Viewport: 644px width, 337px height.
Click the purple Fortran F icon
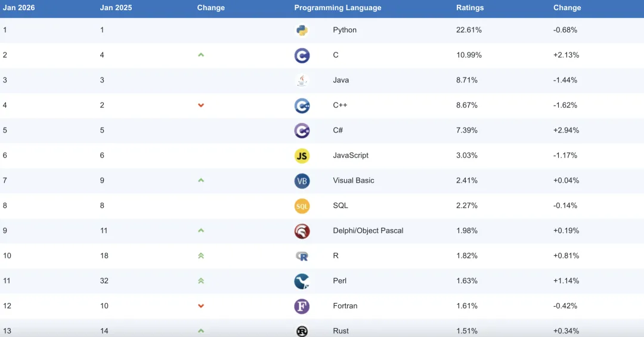(302, 306)
